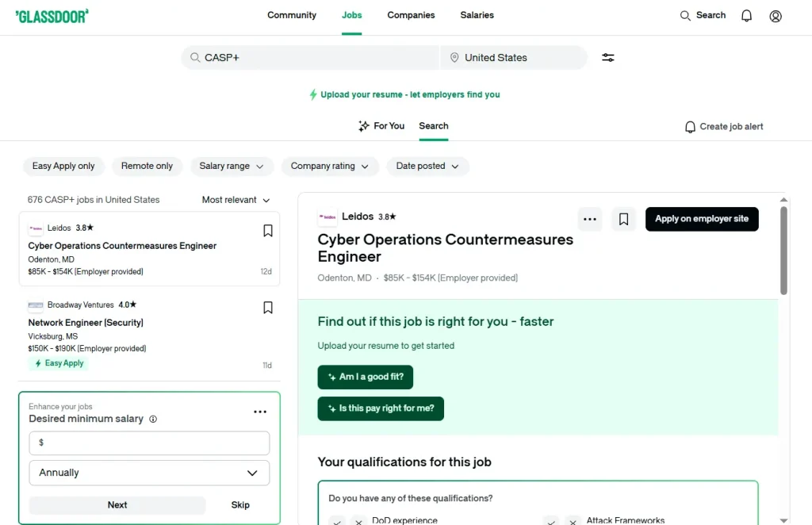Screen dimensions: 812x525
Task: Click the United States location field
Action: click(514, 57)
